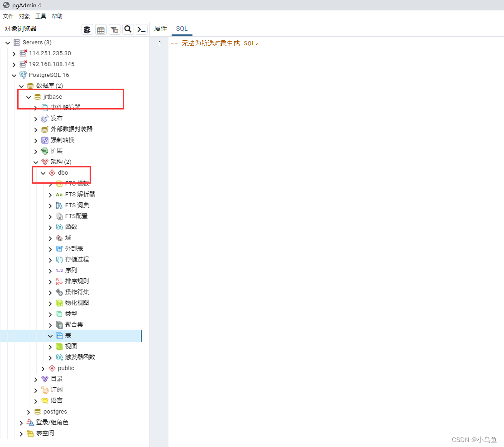504x447 pixels.
Task: Collapse the Servers (3) node
Action: [x=8, y=43]
